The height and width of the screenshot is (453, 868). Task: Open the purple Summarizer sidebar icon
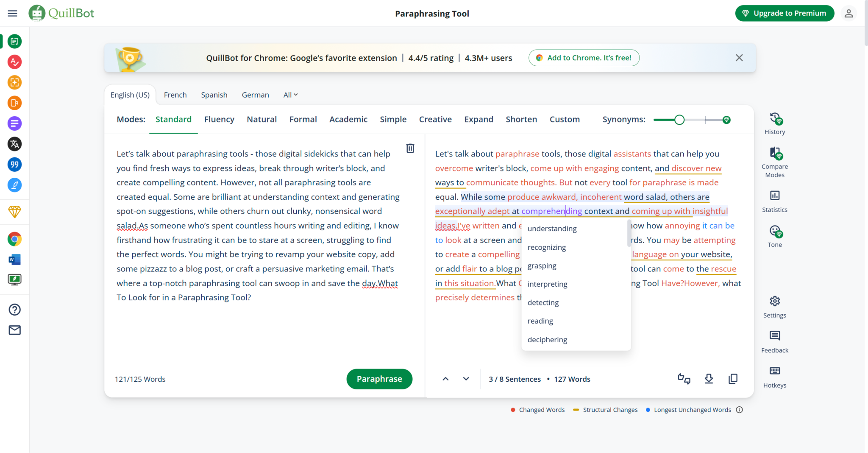(x=15, y=123)
